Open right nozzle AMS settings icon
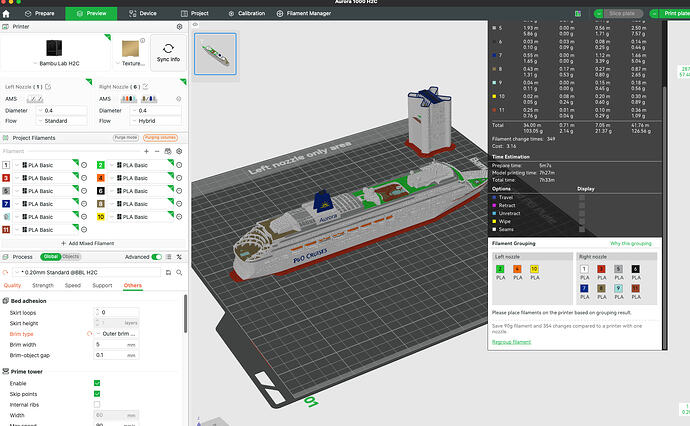This screenshot has height=426, width=690. [179, 99]
